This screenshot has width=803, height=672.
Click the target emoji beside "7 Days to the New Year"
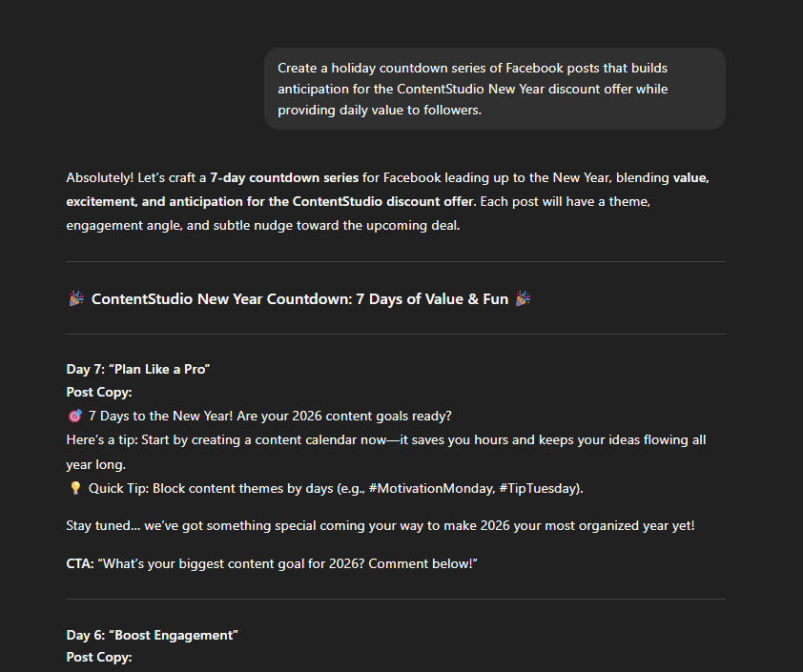[75, 416]
